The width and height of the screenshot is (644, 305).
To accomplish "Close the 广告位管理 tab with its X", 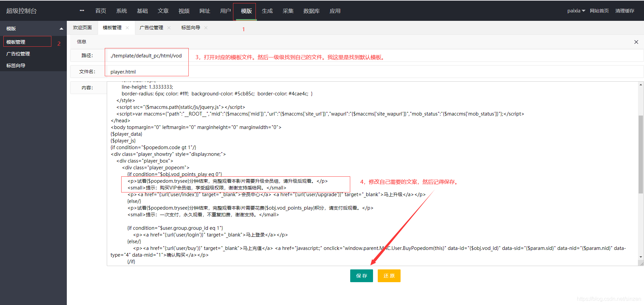I will pyautogui.click(x=169, y=28).
